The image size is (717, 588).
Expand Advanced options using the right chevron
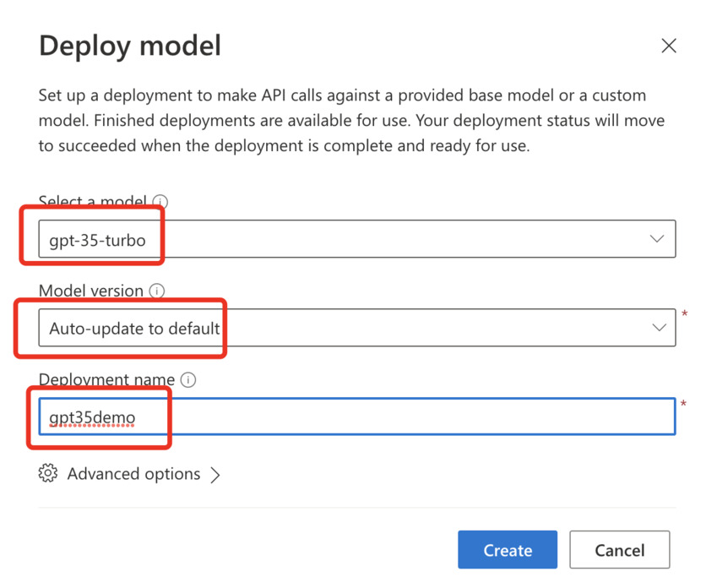[215, 475]
